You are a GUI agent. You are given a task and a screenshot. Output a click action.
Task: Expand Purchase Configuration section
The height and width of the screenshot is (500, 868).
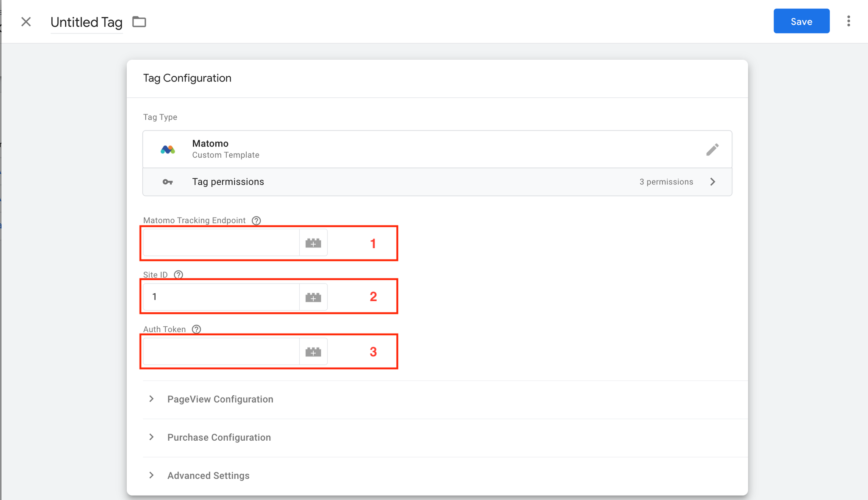click(445, 437)
